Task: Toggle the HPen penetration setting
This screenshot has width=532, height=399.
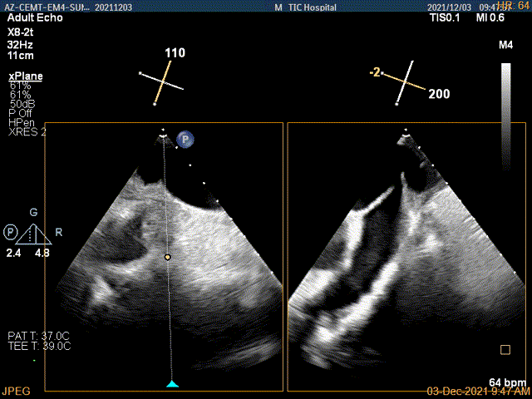Action: pos(22,122)
